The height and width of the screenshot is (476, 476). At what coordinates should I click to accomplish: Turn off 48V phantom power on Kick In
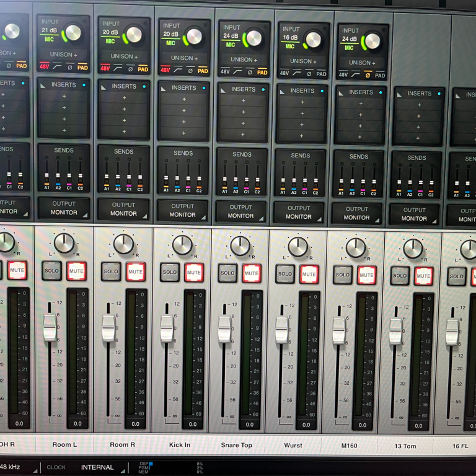point(165,69)
